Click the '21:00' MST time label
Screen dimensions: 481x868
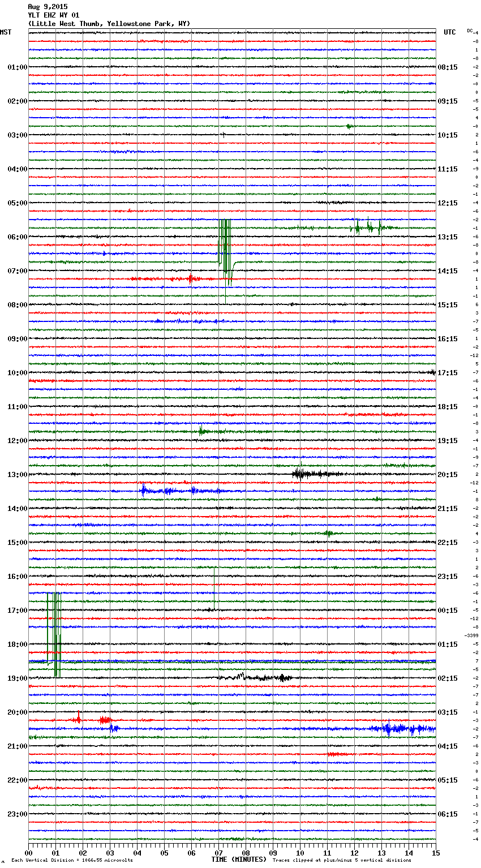click(18, 746)
